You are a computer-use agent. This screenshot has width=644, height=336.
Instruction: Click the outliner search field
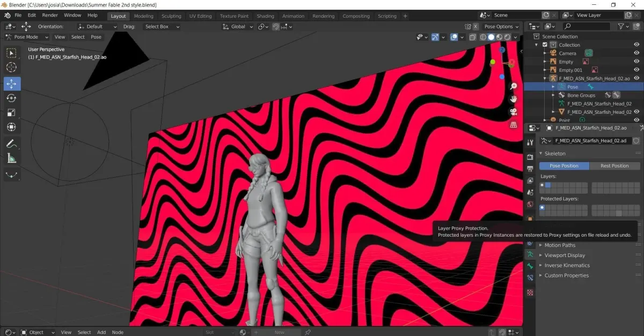click(587, 26)
